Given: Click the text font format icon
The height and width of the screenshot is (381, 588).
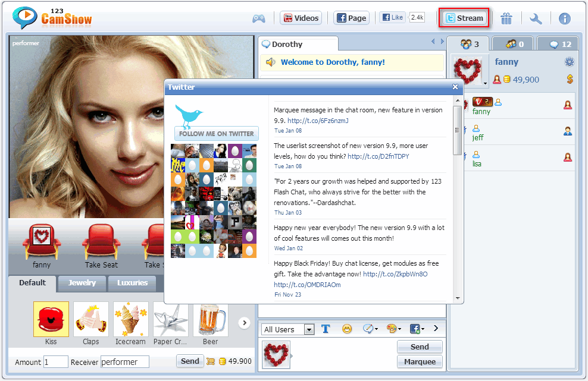Looking at the screenshot, I should [326, 329].
